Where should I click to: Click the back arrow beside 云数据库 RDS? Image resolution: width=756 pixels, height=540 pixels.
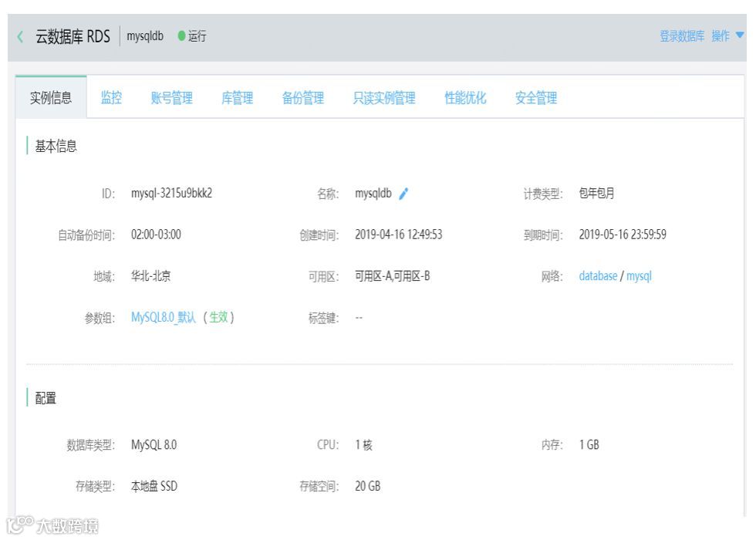(x=20, y=37)
